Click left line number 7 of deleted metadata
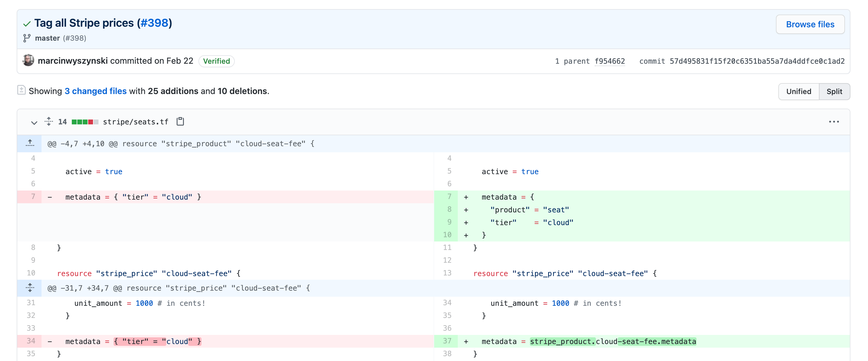 coord(33,197)
